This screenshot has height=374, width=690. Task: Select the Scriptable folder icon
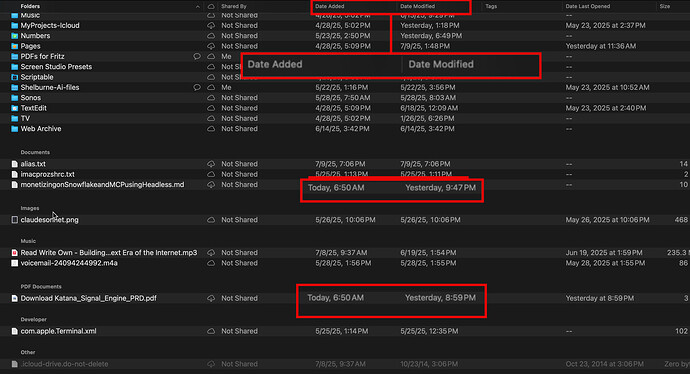pyautogui.click(x=15, y=77)
